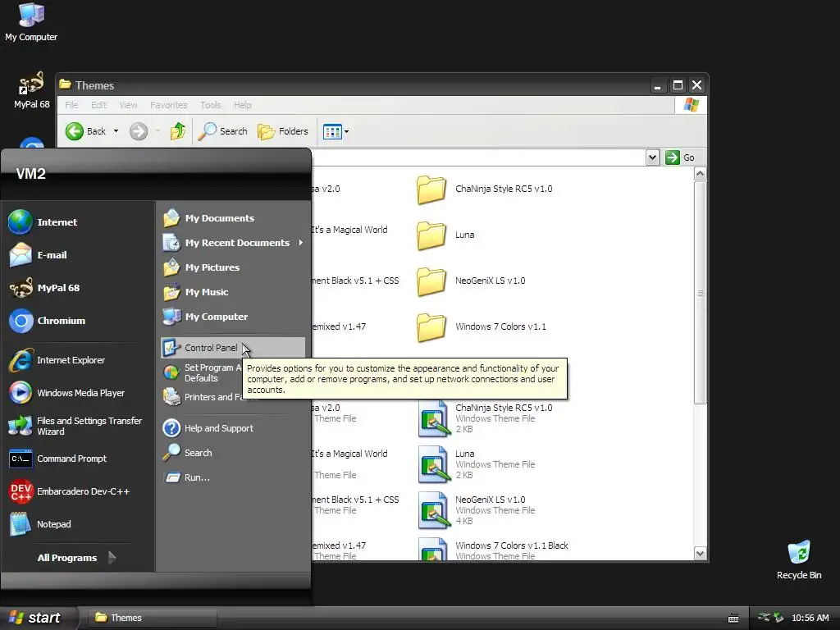Screen dimensions: 840x630
Task: Open Tools menu
Action: click(211, 105)
